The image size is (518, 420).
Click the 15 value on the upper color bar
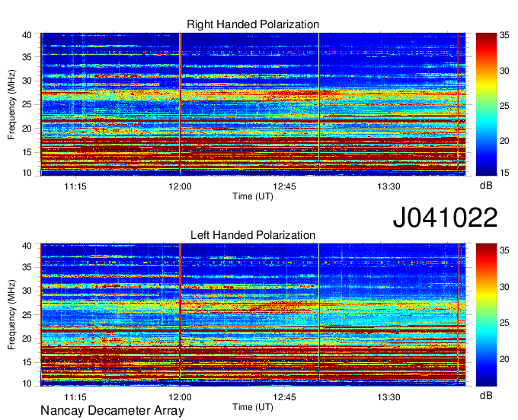point(504,173)
